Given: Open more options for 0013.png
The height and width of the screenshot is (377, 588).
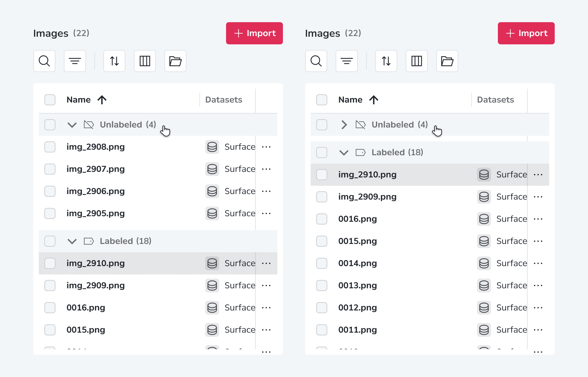Looking at the screenshot, I should (538, 286).
